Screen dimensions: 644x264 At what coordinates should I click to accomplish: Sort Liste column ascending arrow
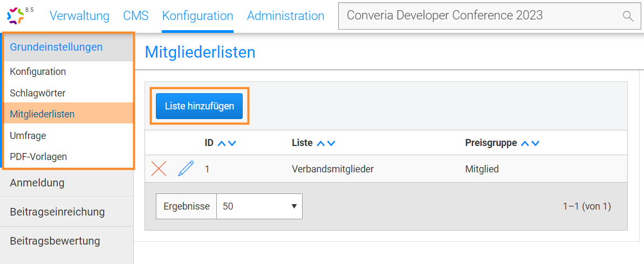pos(321,143)
